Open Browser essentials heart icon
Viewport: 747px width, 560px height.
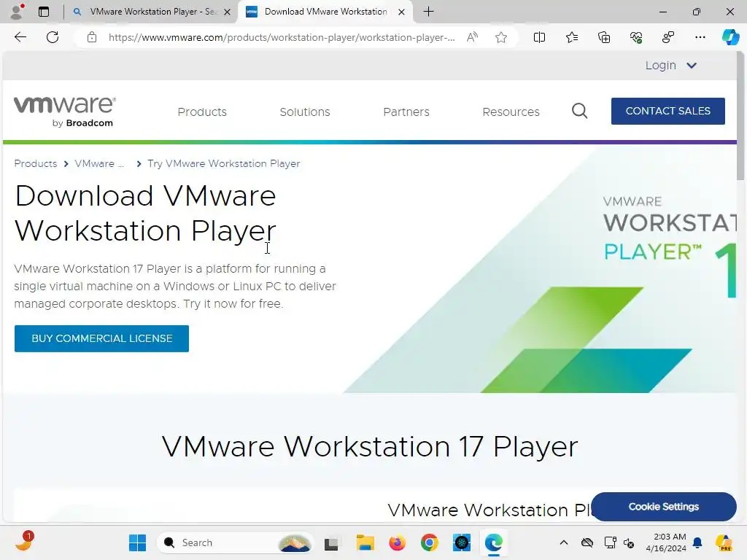click(636, 37)
